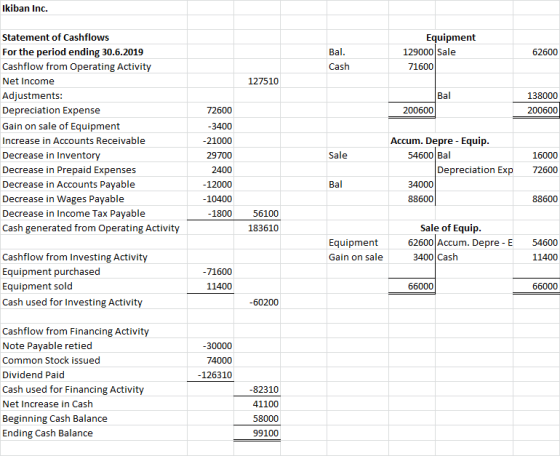Select the 3400 gain on sale debit

coord(424,257)
